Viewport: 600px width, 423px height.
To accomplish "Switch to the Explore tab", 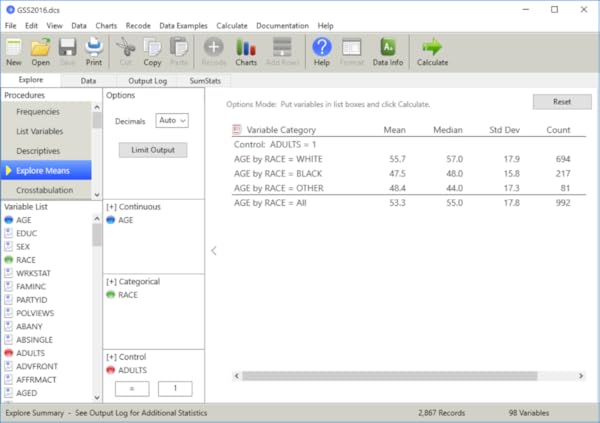I will click(31, 80).
